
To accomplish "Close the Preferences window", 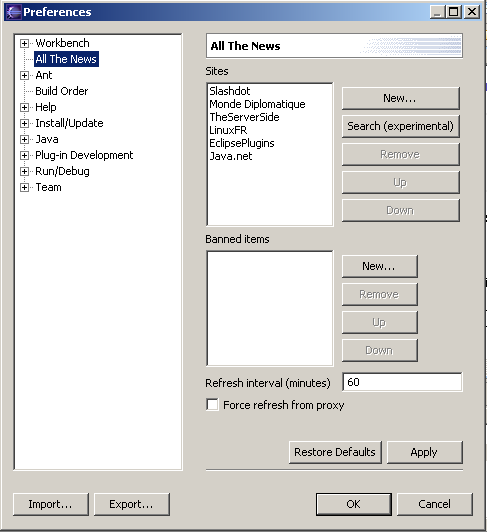I will tap(472, 12).
